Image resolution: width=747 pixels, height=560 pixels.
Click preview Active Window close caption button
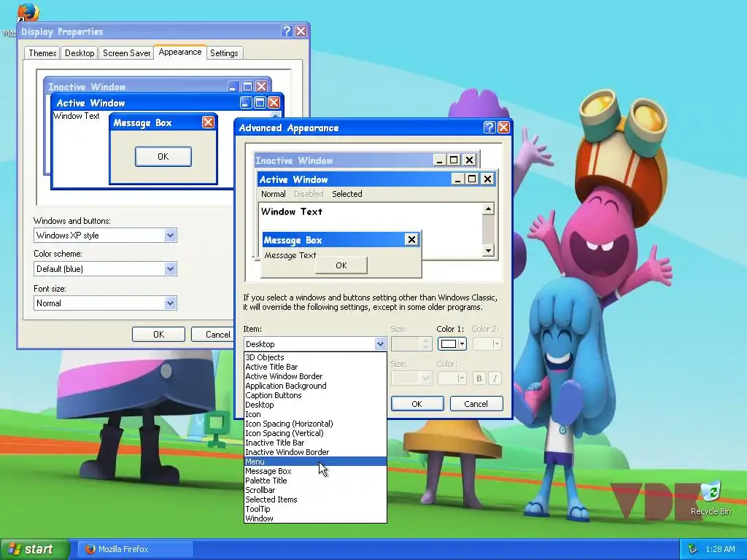click(487, 179)
